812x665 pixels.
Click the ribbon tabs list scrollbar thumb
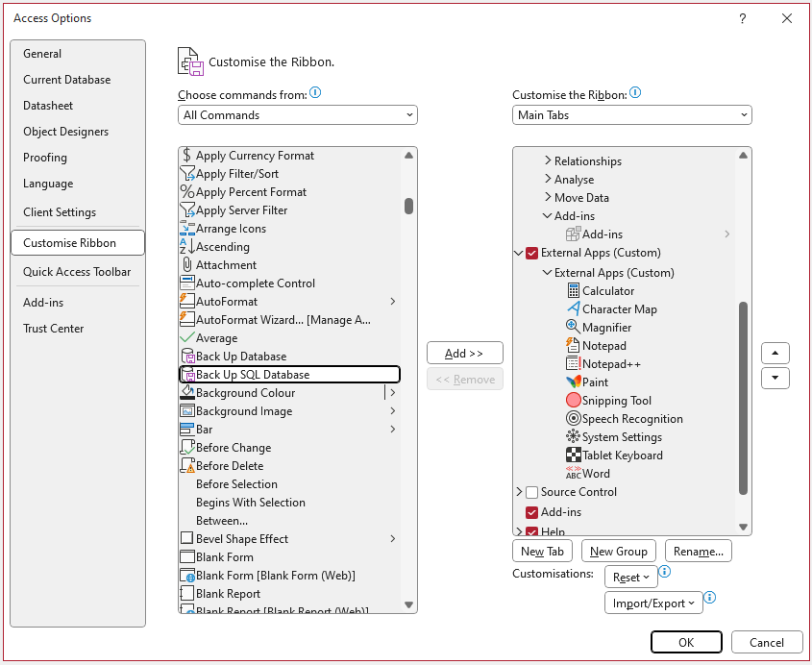click(x=743, y=398)
